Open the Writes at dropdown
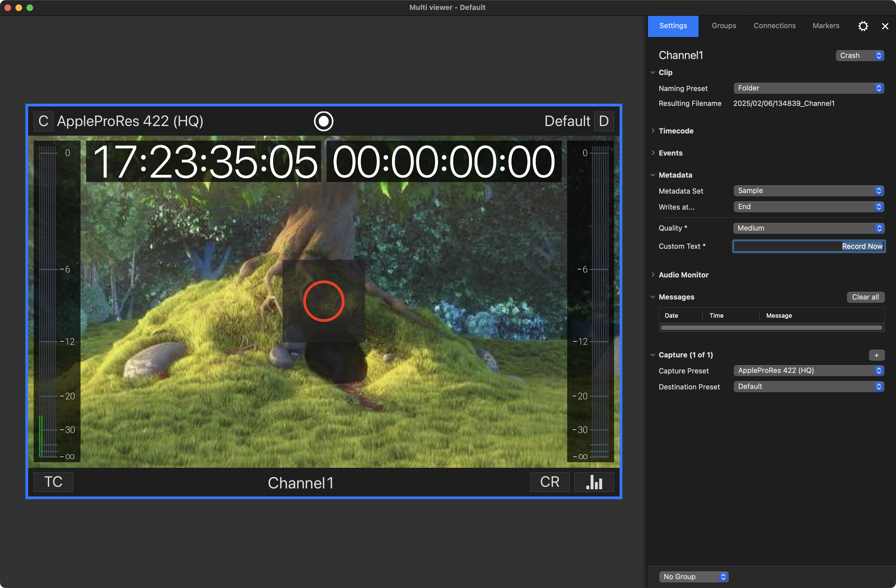Screen dimensions: 896x588 (809, 207)
